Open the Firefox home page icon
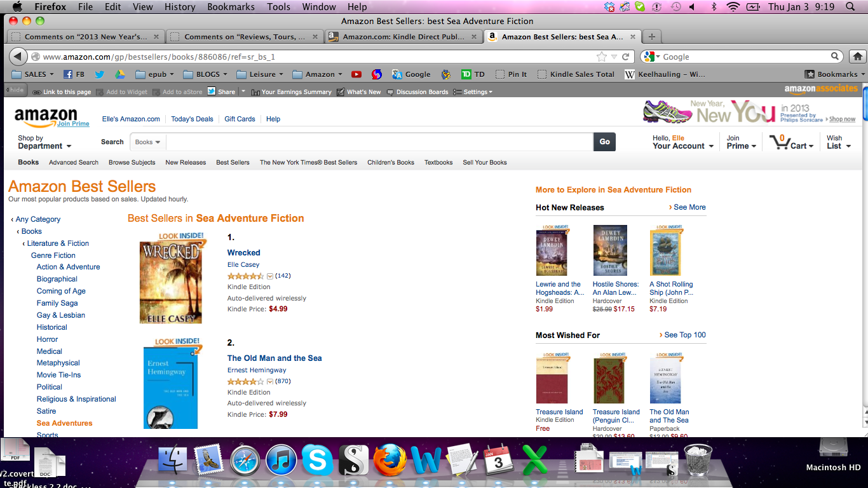 coord(858,57)
